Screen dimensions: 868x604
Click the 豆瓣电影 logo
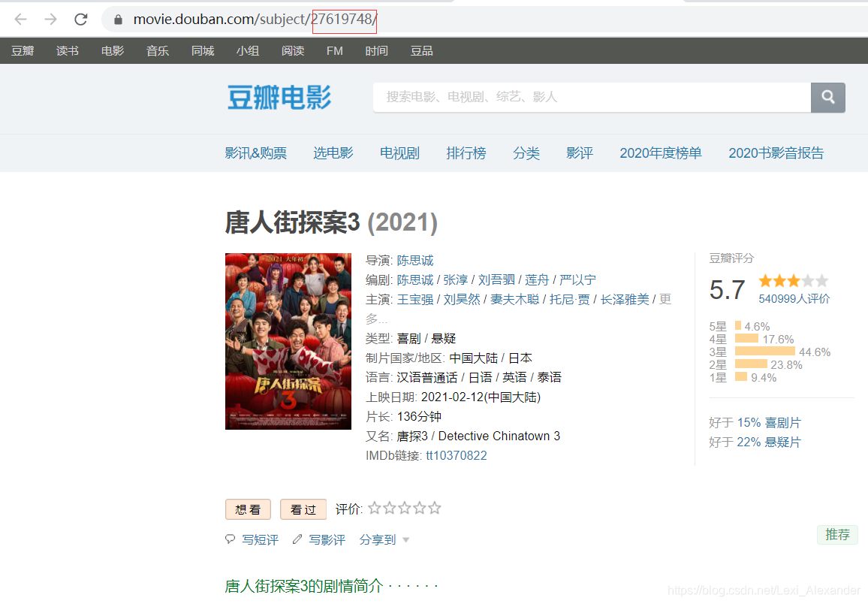point(279,98)
